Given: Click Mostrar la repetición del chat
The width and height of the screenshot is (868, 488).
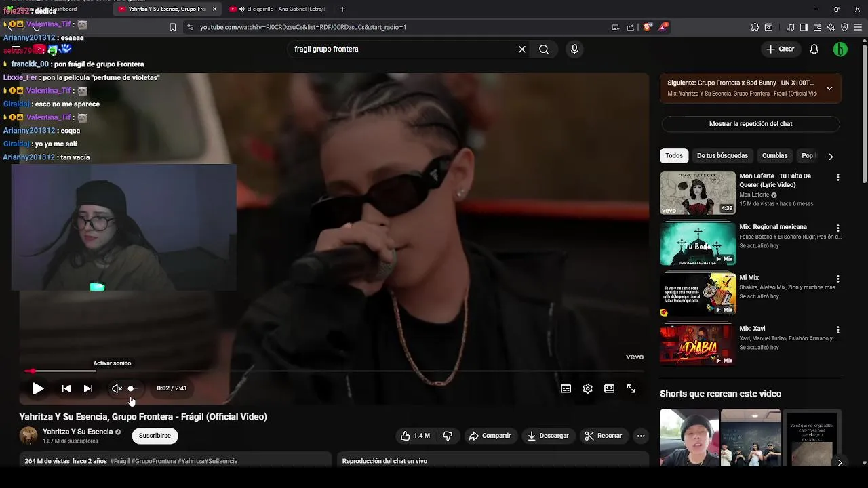Looking at the screenshot, I should 751,124.
